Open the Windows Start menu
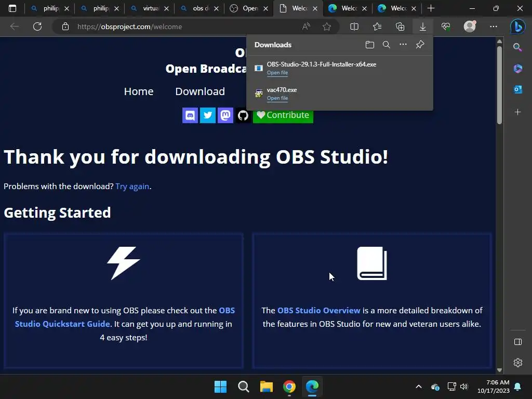532x399 pixels. click(x=220, y=387)
